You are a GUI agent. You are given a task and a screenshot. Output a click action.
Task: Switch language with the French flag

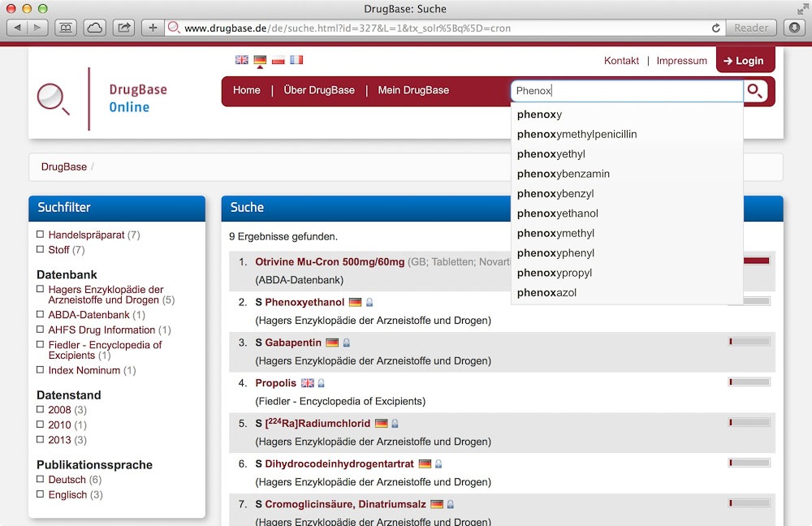[296, 60]
